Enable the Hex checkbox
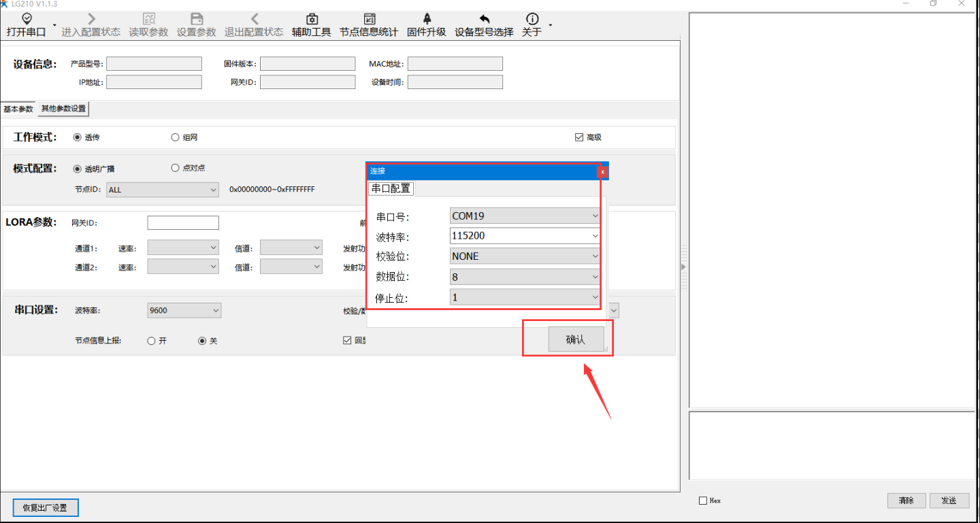Image resolution: width=980 pixels, height=523 pixels. coord(703,501)
